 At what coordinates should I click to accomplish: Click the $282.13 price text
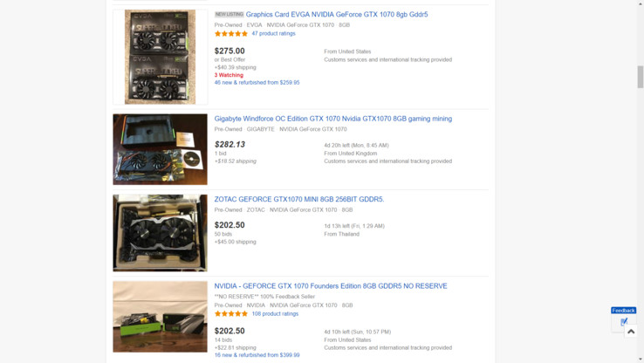point(230,145)
